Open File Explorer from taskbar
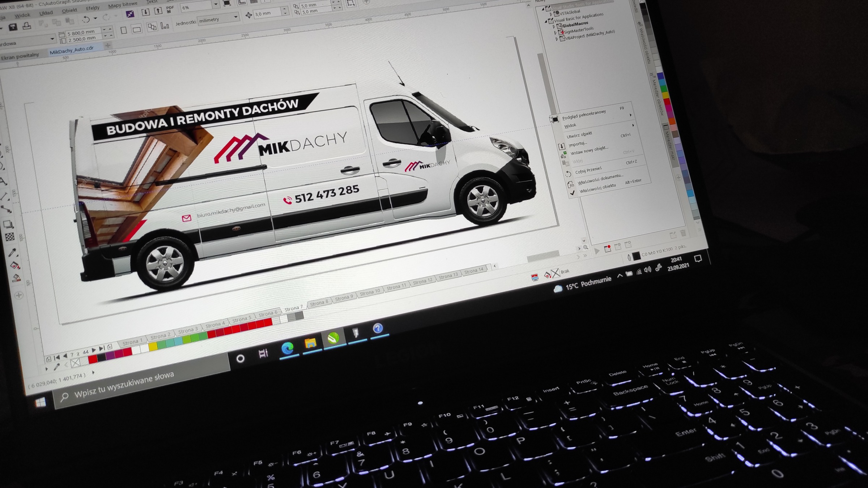Screen dimensions: 868x488 (310, 343)
